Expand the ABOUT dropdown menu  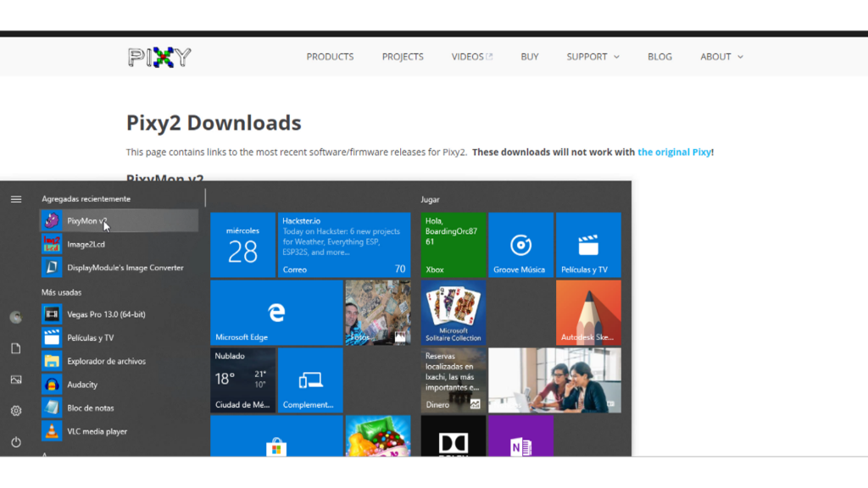721,57
